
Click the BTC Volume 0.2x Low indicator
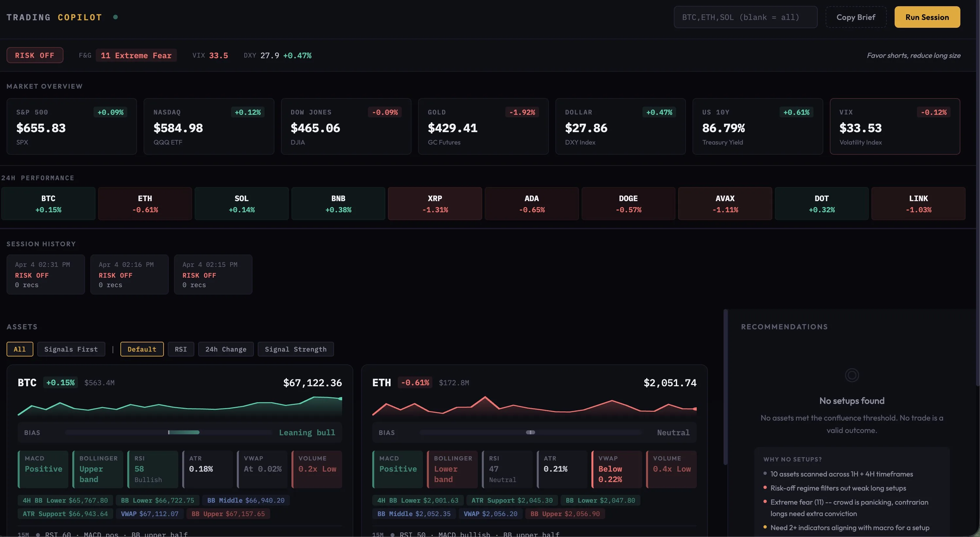click(x=317, y=469)
